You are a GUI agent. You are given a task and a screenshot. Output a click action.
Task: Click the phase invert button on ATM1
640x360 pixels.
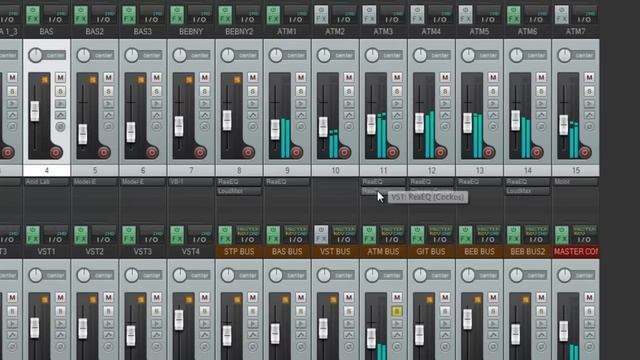301,127
